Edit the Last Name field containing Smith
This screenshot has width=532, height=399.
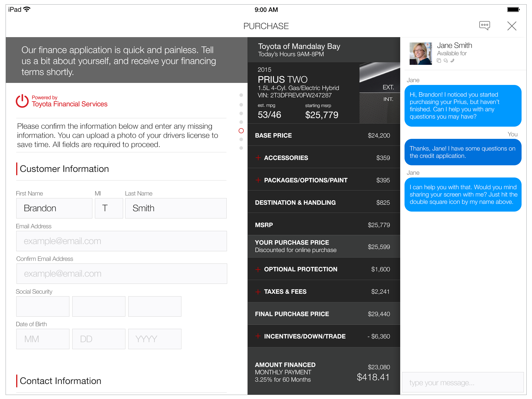[176, 208]
